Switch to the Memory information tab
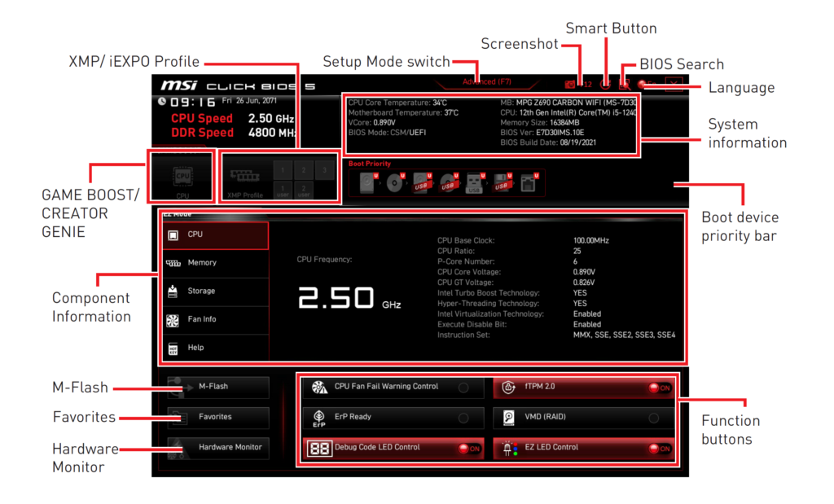 [215, 263]
